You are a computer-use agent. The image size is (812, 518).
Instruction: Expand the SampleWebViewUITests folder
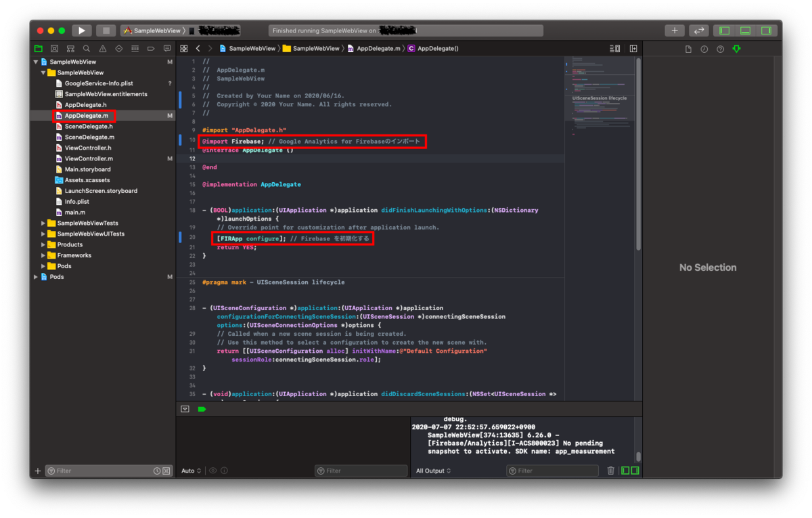(x=43, y=234)
